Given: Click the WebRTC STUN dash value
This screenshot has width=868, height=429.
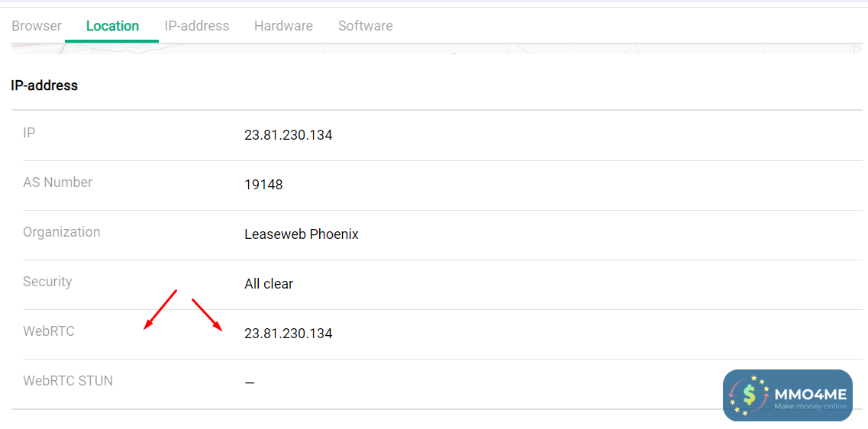Looking at the screenshot, I should coord(250,382).
